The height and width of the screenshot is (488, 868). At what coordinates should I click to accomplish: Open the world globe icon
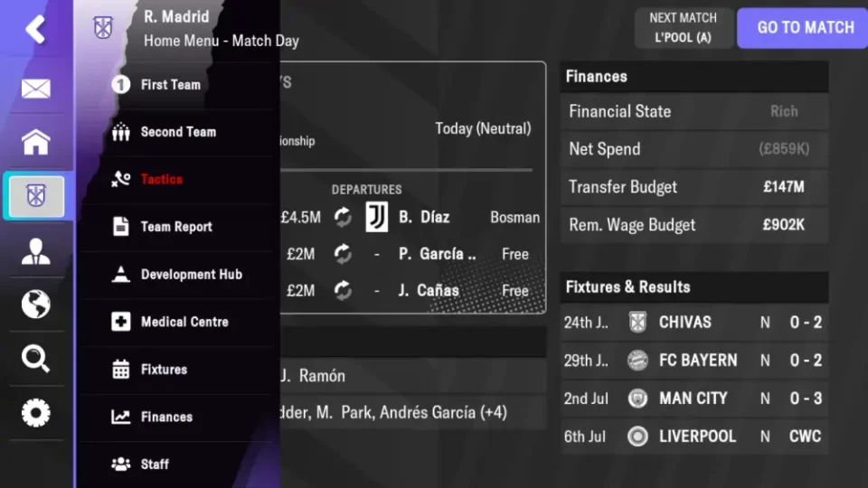pyautogui.click(x=36, y=305)
